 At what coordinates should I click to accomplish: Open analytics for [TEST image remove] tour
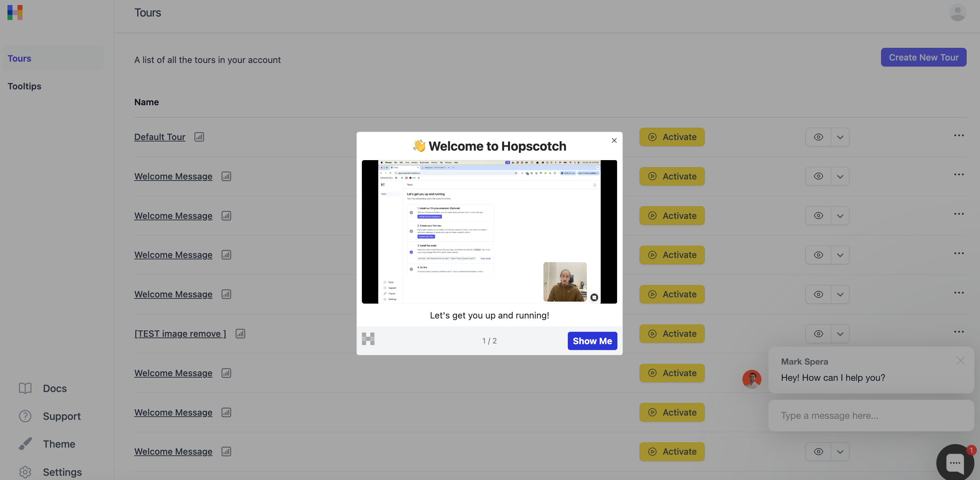tap(240, 334)
